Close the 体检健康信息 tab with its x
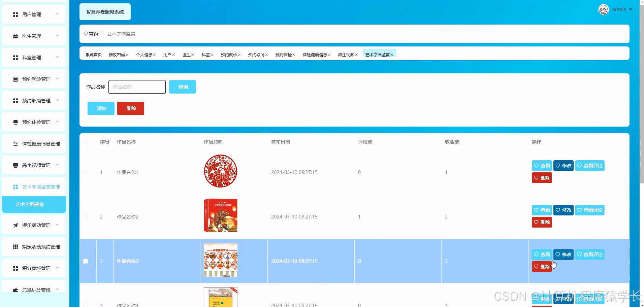This screenshot has height=307, width=644. pos(329,55)
